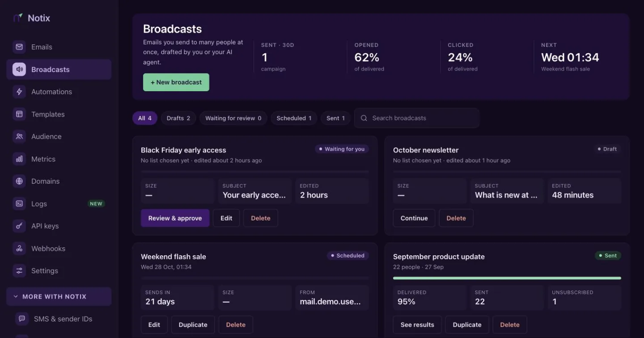Open Settings via its sliders icon
The height and width of the screenshot is (338, 644).
(19, 270)
